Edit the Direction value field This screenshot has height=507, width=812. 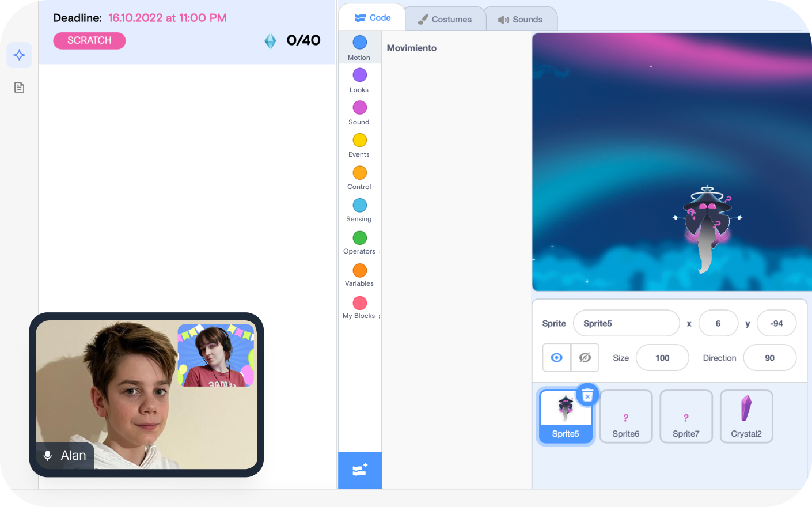pos(769,358)
